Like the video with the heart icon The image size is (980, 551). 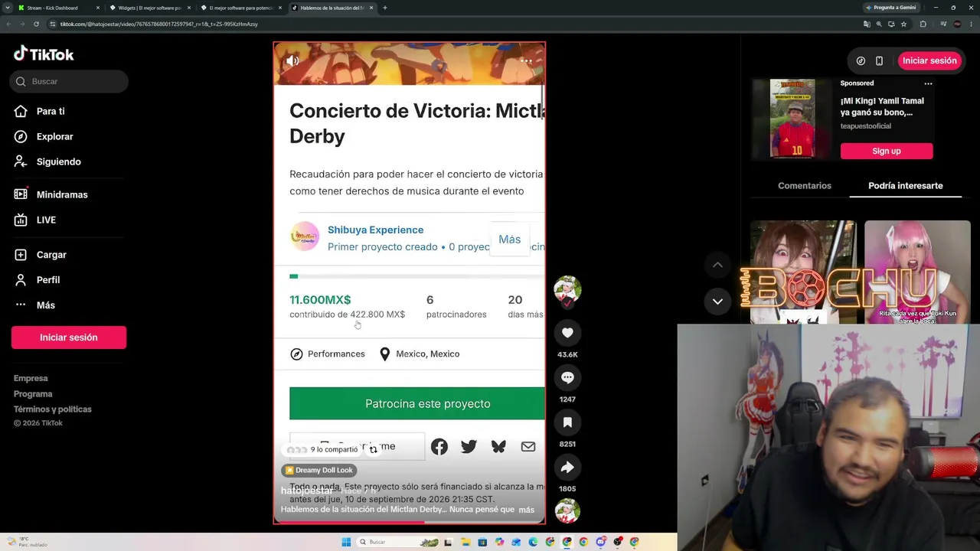[x=567, y=333]
